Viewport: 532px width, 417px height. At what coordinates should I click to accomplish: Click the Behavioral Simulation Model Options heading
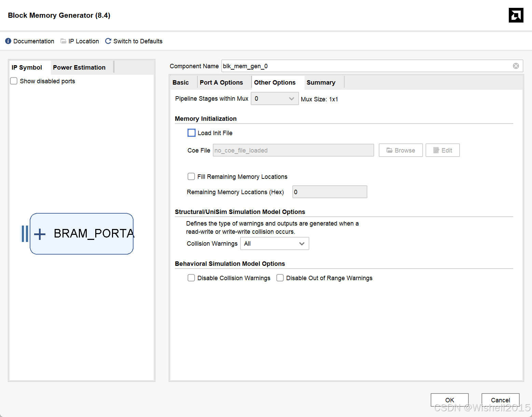coord(230,264)
